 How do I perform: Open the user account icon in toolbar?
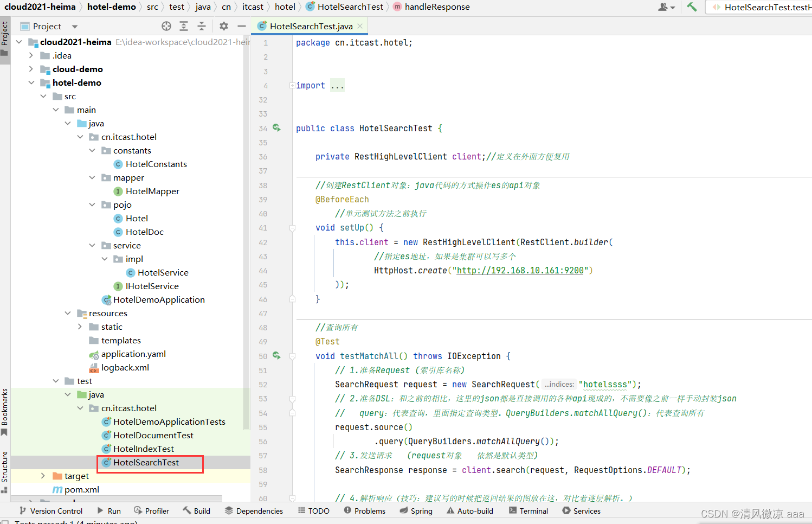click(x=666, y=7)
